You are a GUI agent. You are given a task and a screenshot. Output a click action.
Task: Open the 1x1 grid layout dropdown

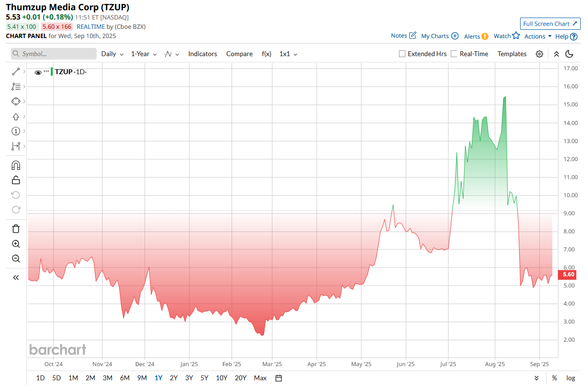coord(289,54)
